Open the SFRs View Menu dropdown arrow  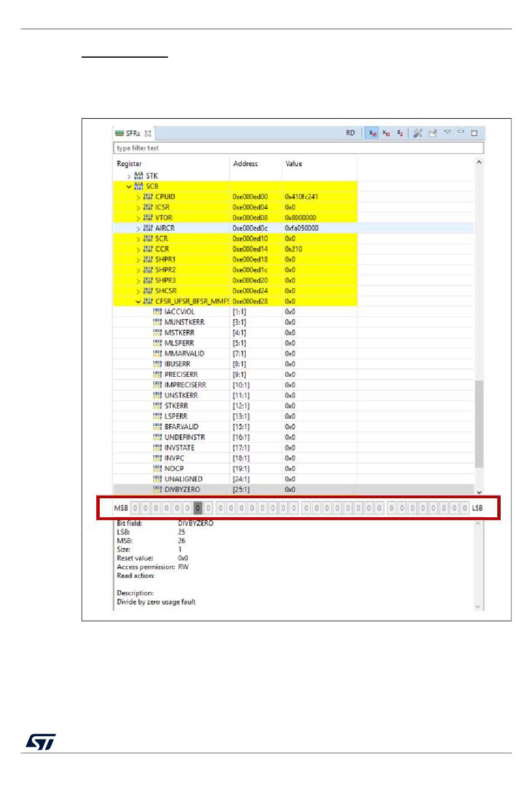pyautogui.click(x=447, y=132)
